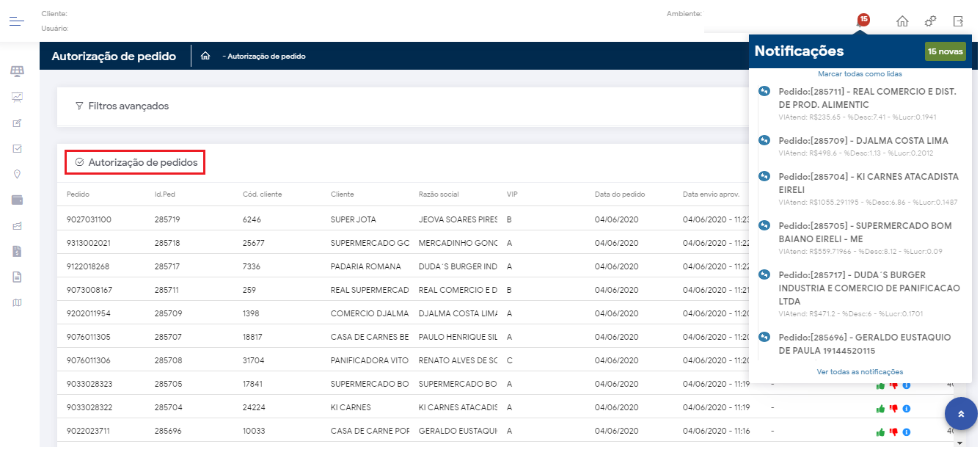980x455 pixels.
Task: Go to home via top-right house icon
Action: click(902, 21)
